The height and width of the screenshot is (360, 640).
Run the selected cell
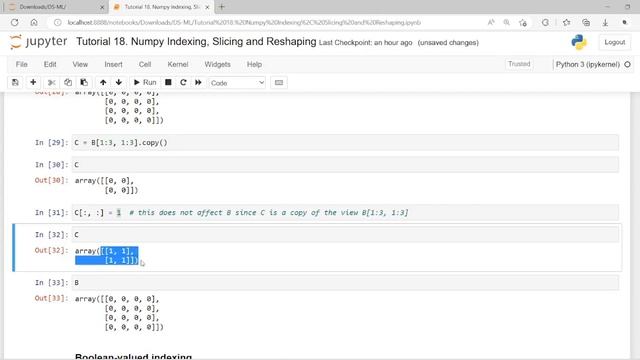point(145,82)
